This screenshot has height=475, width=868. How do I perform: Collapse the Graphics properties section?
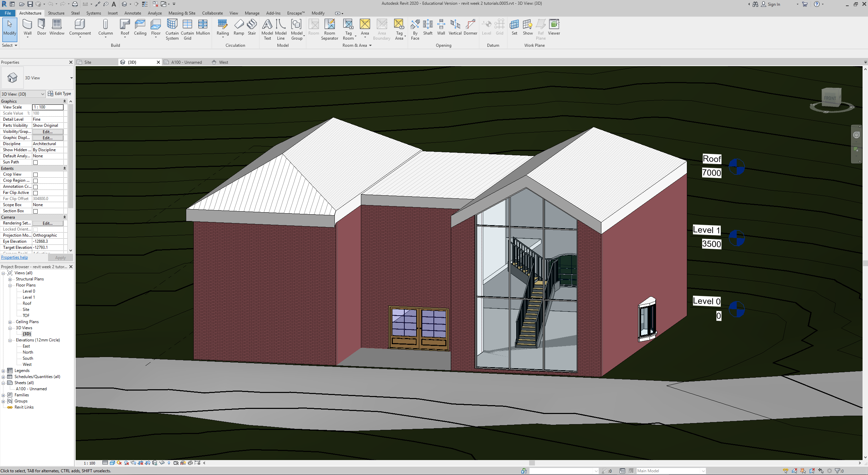pos(64,101)
